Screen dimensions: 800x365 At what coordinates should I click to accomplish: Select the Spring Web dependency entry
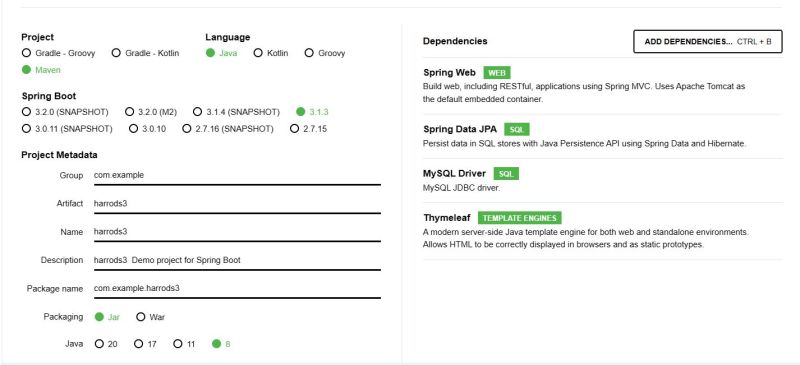click(603, 85)
